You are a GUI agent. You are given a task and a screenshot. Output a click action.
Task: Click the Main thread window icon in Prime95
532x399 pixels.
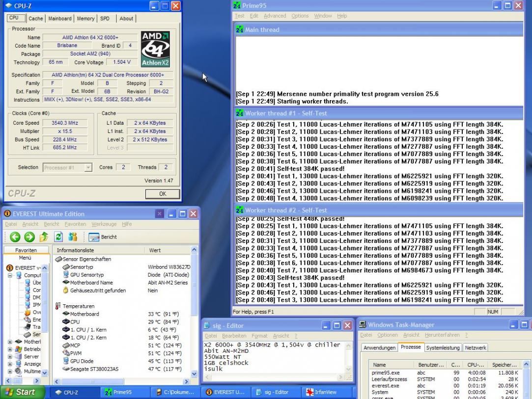tap(240, 30)
